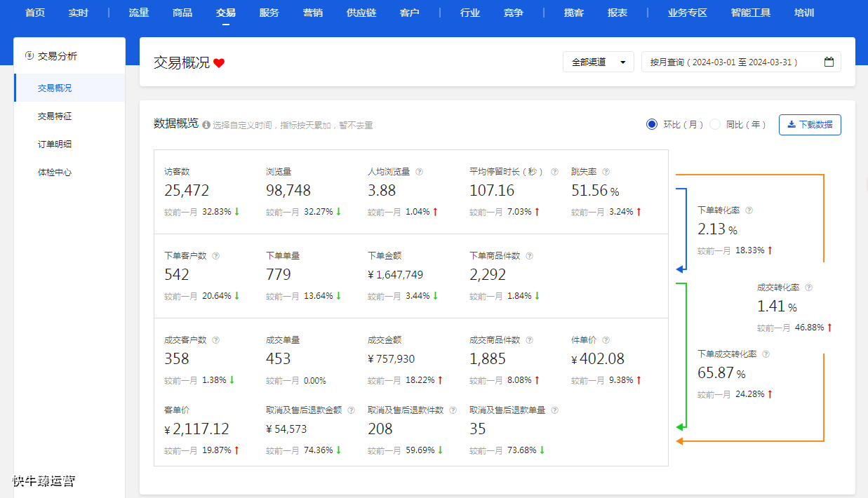Click the red heart favorite icon
This screenshot has width=868, height=498.
point(219,63)
